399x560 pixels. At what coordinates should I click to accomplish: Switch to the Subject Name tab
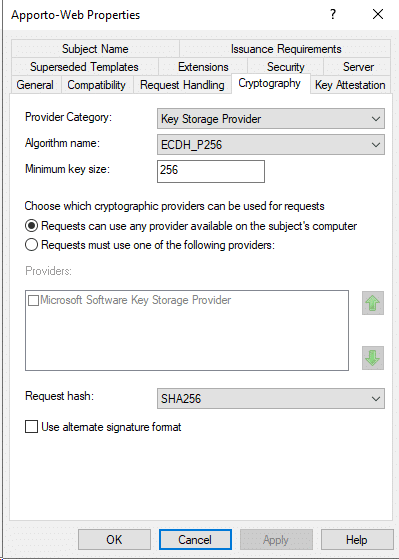click(95, 49)
